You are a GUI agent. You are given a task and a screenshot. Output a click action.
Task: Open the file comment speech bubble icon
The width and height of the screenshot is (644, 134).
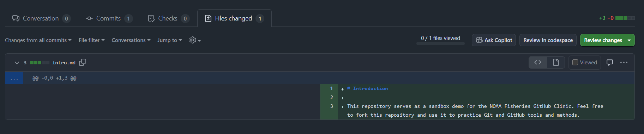(609, 62)
